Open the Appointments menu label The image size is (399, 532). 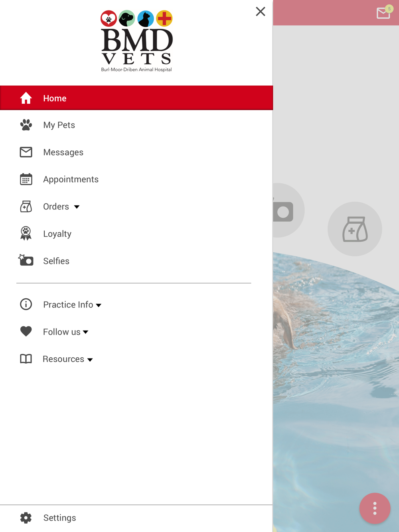click(71, 179)
